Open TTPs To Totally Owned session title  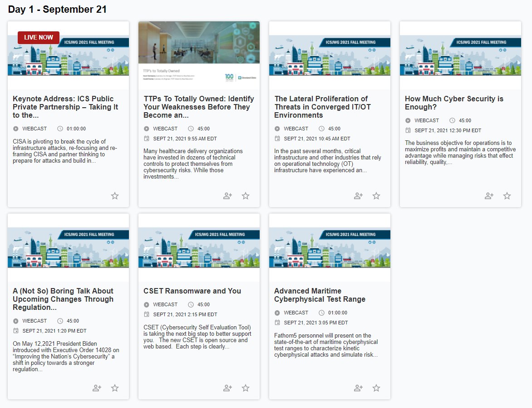[x=198, y=107]
